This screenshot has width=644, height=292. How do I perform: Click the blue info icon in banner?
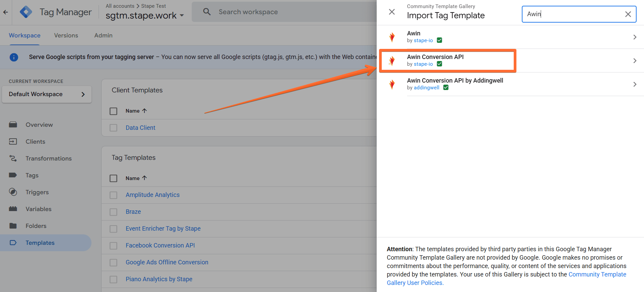pyautogui.click(x=14, y=57)
